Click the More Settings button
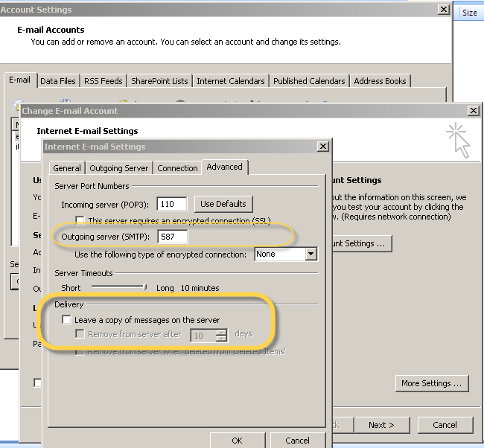The image size is (484, 448). point(432,383)
